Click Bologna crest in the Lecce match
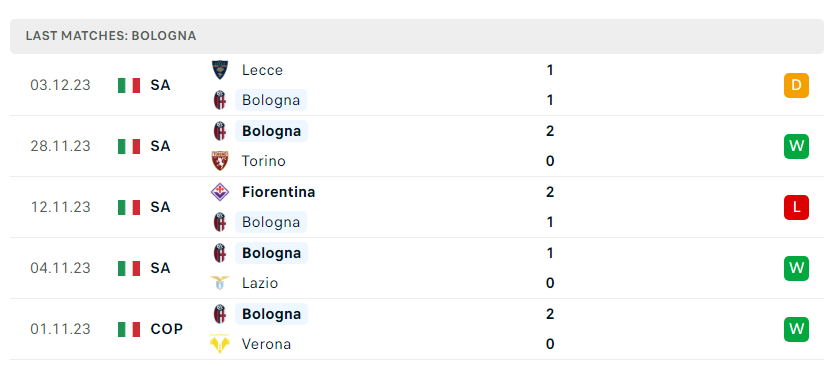The width and height of the screenshot is (827, 372). click(x=219, y=100)
